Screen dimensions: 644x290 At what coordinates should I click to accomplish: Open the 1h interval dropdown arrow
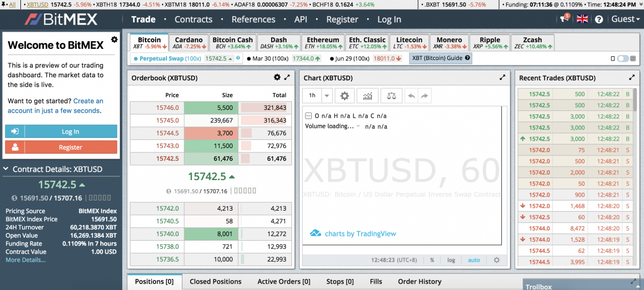coord(327,96)
